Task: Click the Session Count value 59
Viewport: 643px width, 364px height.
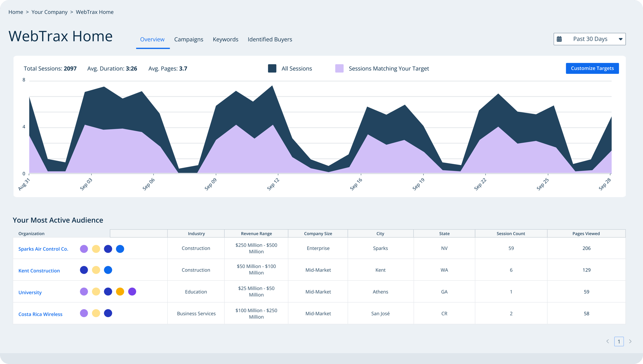Action: pos(511,248)
